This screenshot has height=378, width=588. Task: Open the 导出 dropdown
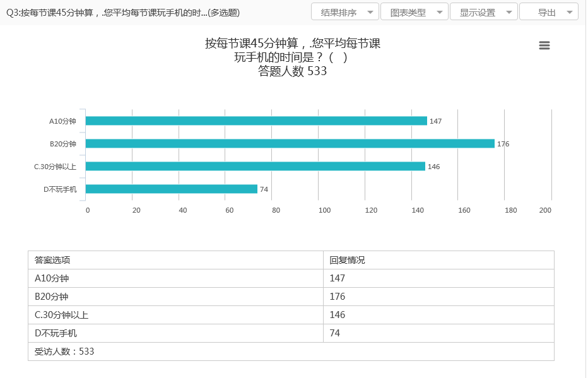549,12
